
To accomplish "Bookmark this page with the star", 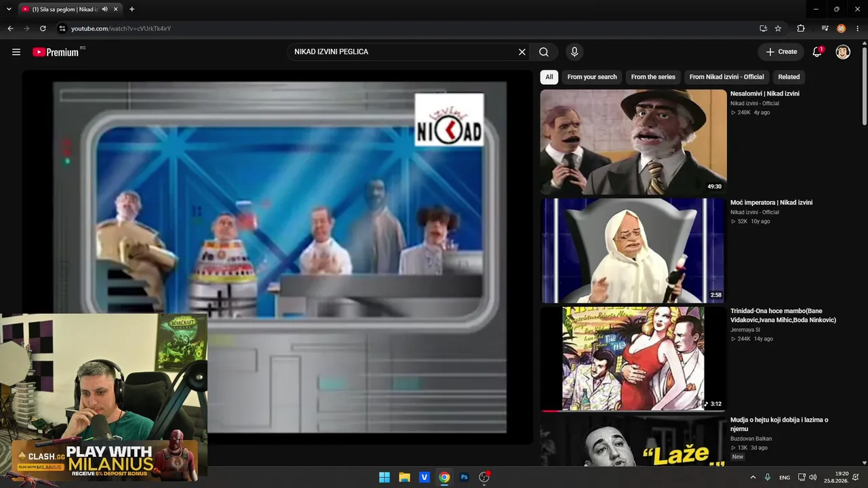I will [778, 28].
